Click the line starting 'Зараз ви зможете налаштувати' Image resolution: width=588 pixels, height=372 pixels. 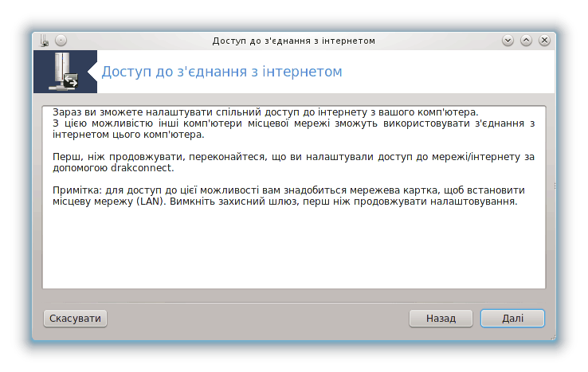265,112
